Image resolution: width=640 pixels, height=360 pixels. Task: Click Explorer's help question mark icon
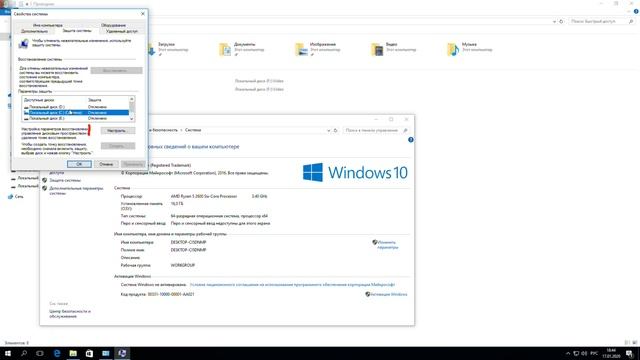pyautogui.click(x=636, y=11)
